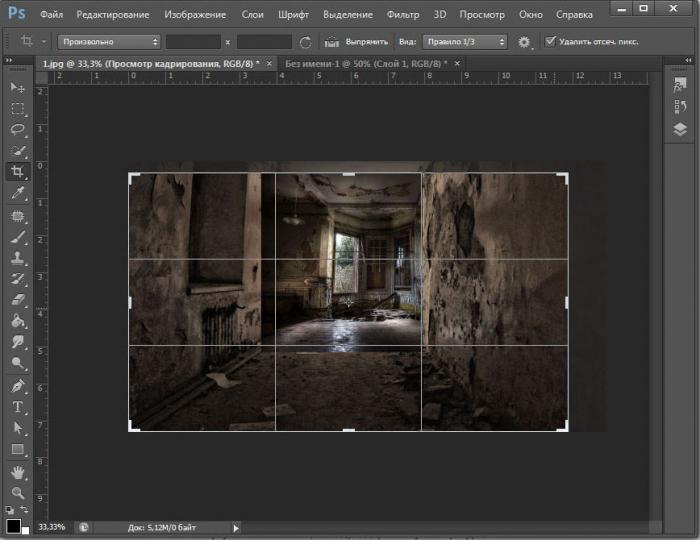Select the Clone Stamp tool

[x=17, y=258]
